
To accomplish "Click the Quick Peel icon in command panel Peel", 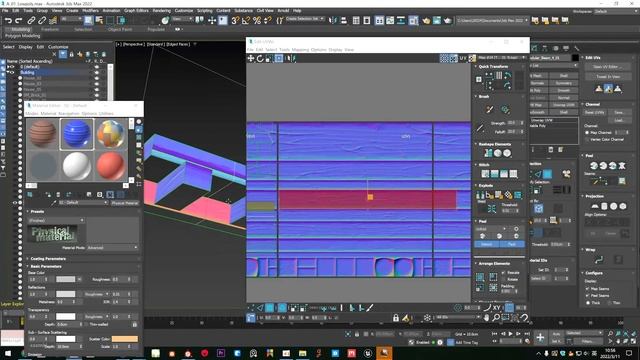I will 594,166.
